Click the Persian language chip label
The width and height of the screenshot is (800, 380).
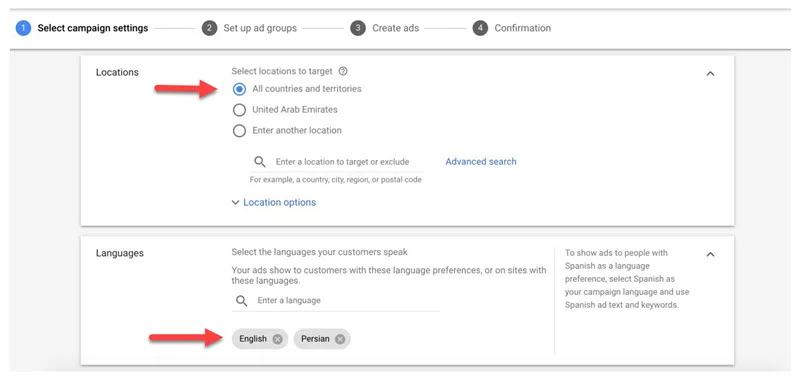pyautogui.click(x=315, y=339)
